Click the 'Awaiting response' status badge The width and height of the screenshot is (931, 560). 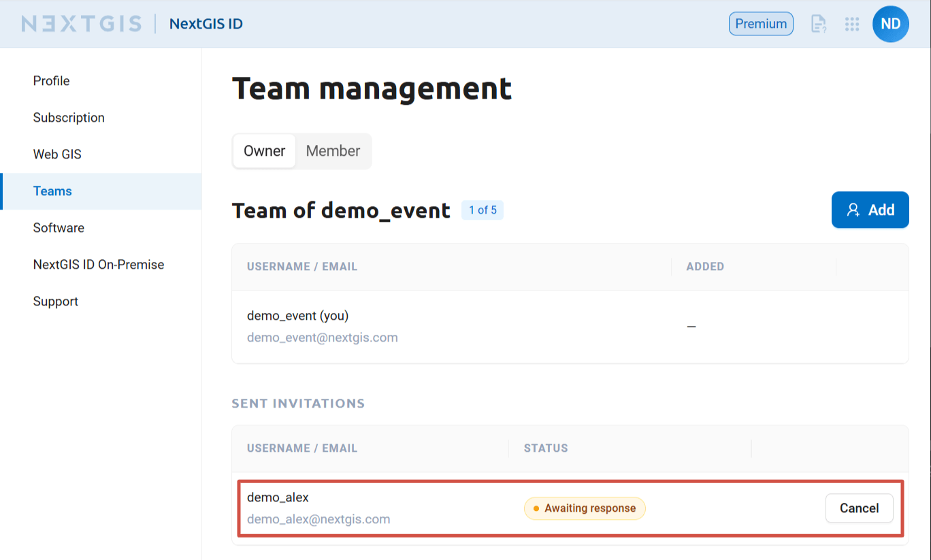click(x=585, y=508)
